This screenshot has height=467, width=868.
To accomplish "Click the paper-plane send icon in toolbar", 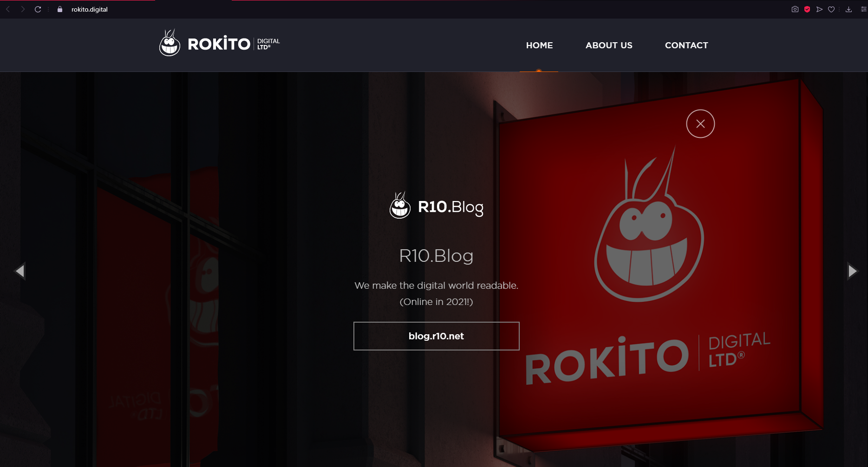I will pos(819,9).
